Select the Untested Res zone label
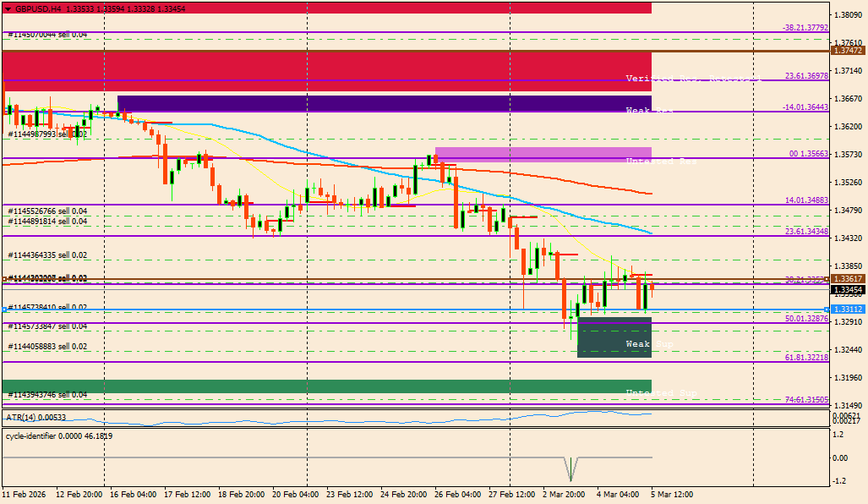The height and width of the screenshot is (504, 868). point(661,162)
